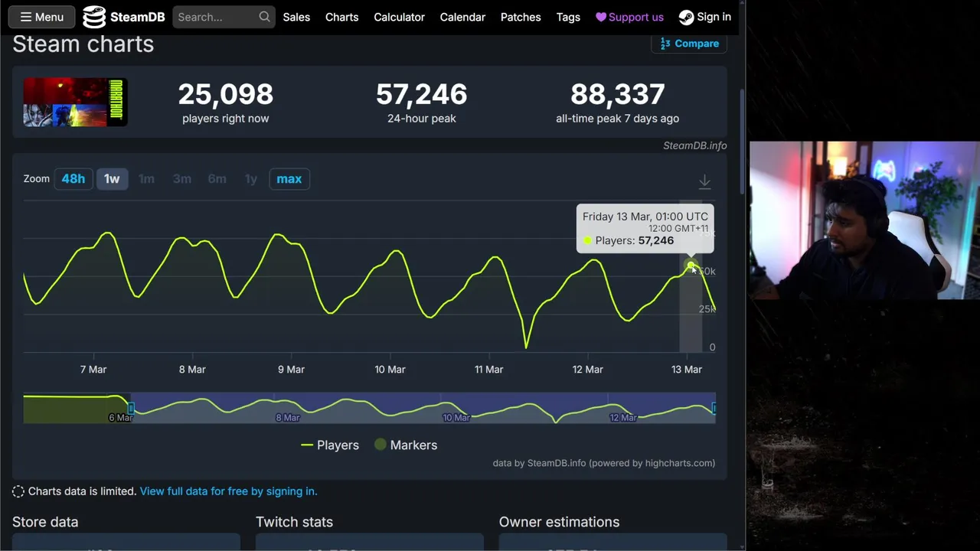
Task: Click the right navigator range handle
Action: click(714, 409)
